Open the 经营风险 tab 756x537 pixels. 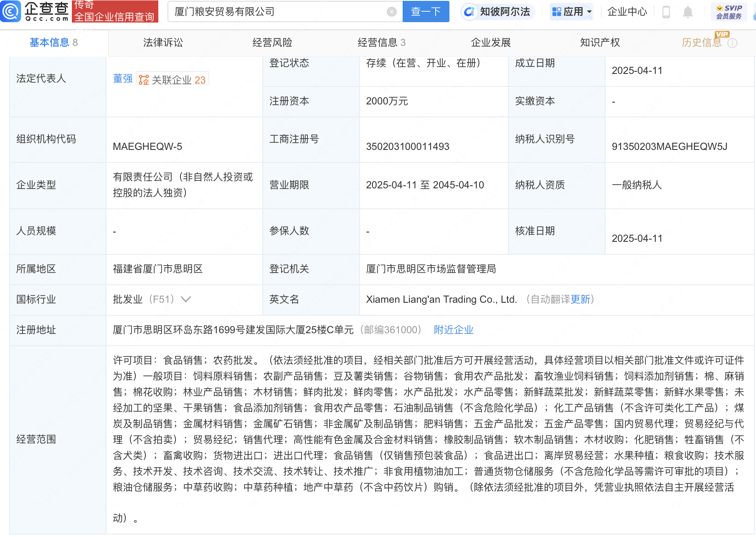pos(272,43)
